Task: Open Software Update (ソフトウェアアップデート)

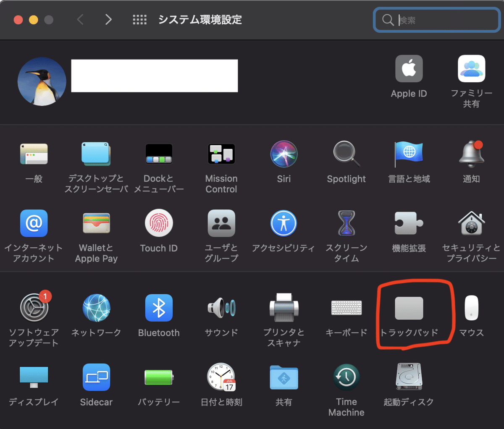Action: click(34, 308)
